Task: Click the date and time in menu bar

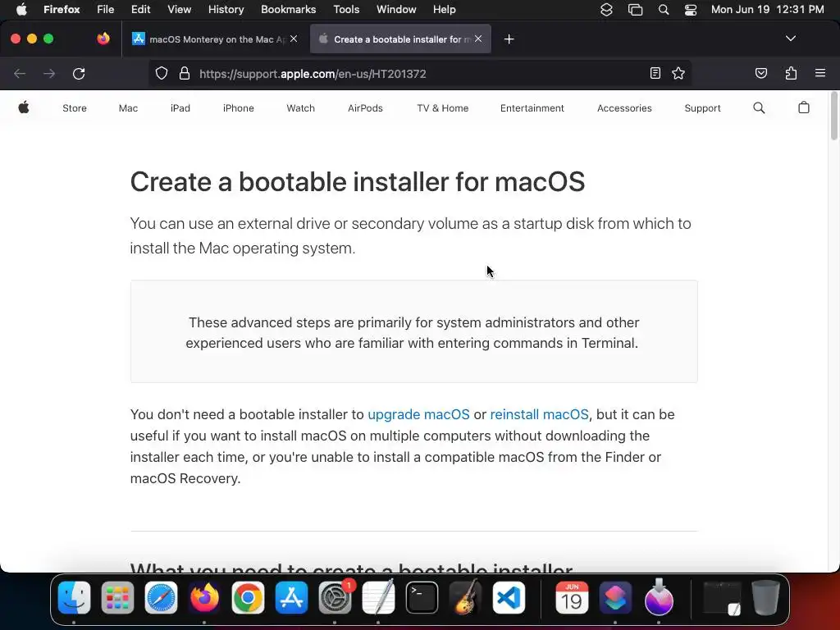Action: [767, 10]
